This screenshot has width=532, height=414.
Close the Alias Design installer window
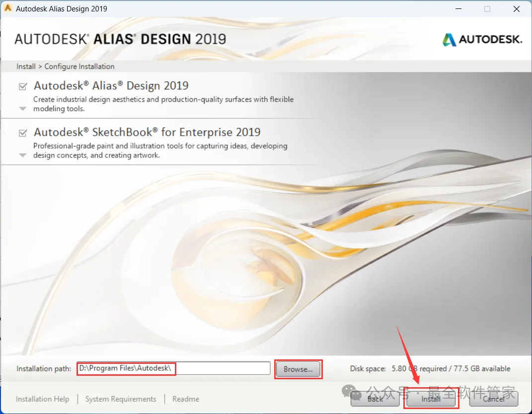[517, 9]
